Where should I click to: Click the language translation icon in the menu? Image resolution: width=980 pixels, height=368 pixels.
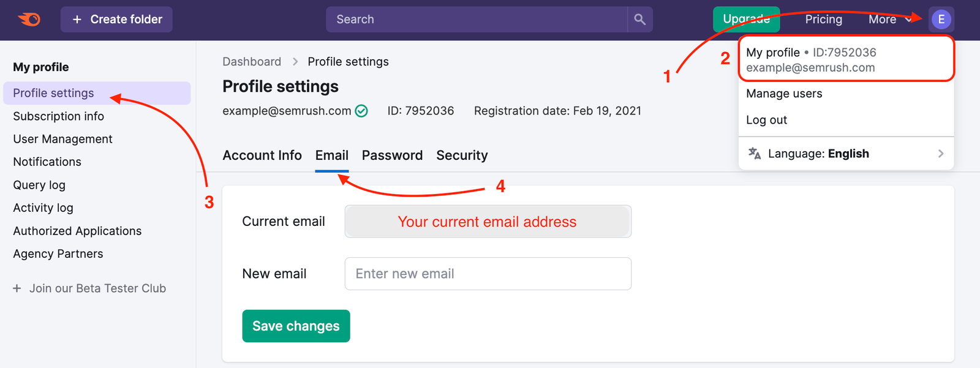coord(755,153)
